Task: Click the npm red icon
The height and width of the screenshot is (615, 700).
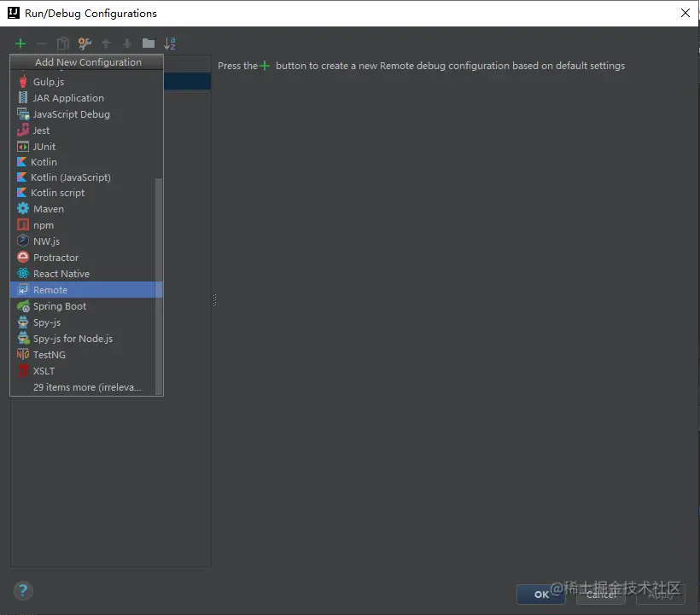Action: [23, 225]
